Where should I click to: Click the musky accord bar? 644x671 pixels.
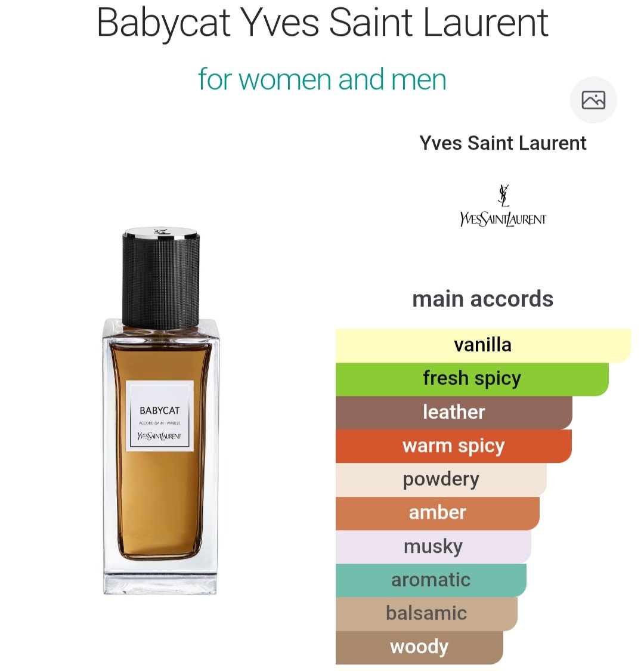click(434, 546)
